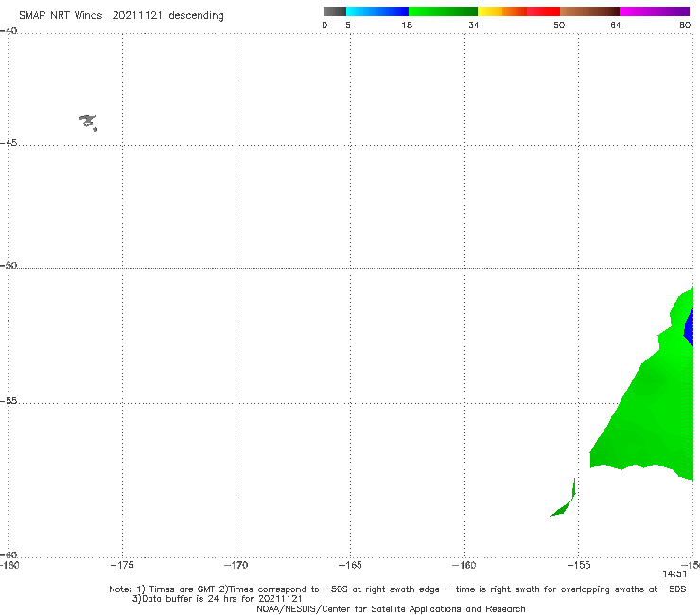Image resolution: width=700 pixels, height=615 pixels.
Task: Click the latitude label '-55'
Action: [9, 400]
